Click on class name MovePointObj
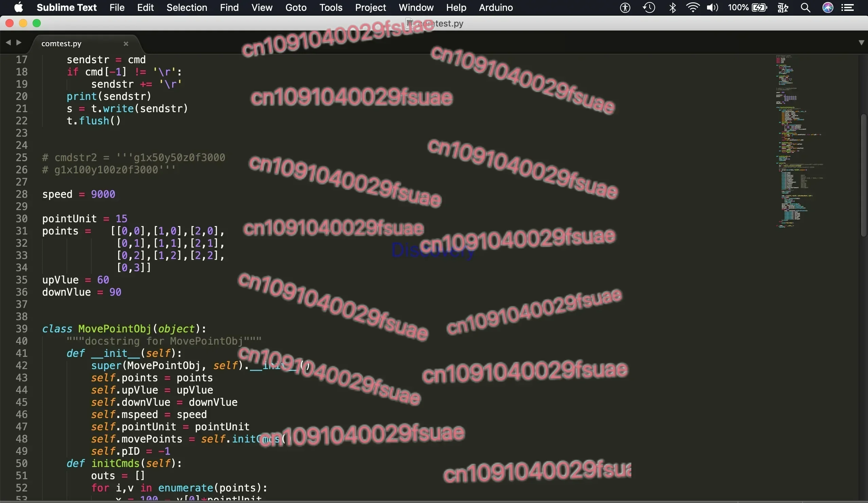The image size is (868, 503). [x=115, y=329]
